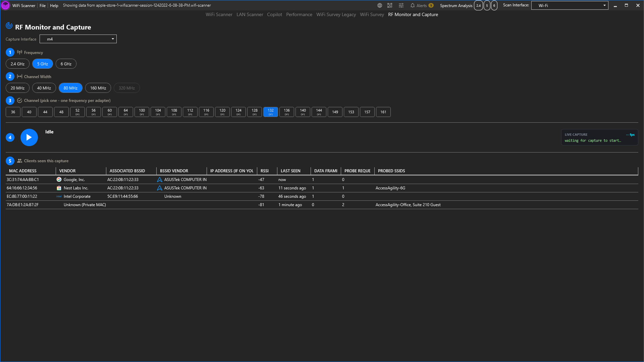The height and width of the screenshot is (362, 644).
Task: Click the WiFi Scanner purple logo icon
Action: coord(5,5)
